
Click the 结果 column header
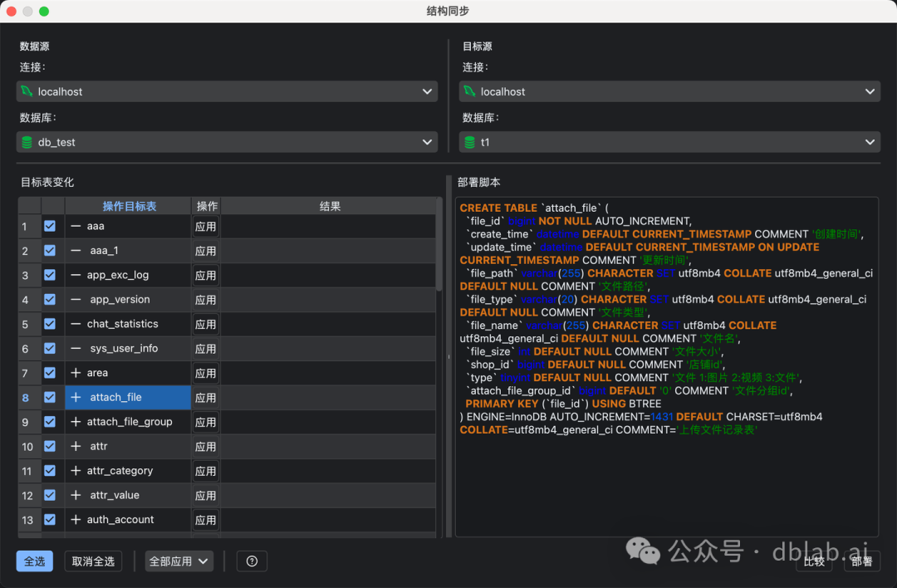coord(330,206)
